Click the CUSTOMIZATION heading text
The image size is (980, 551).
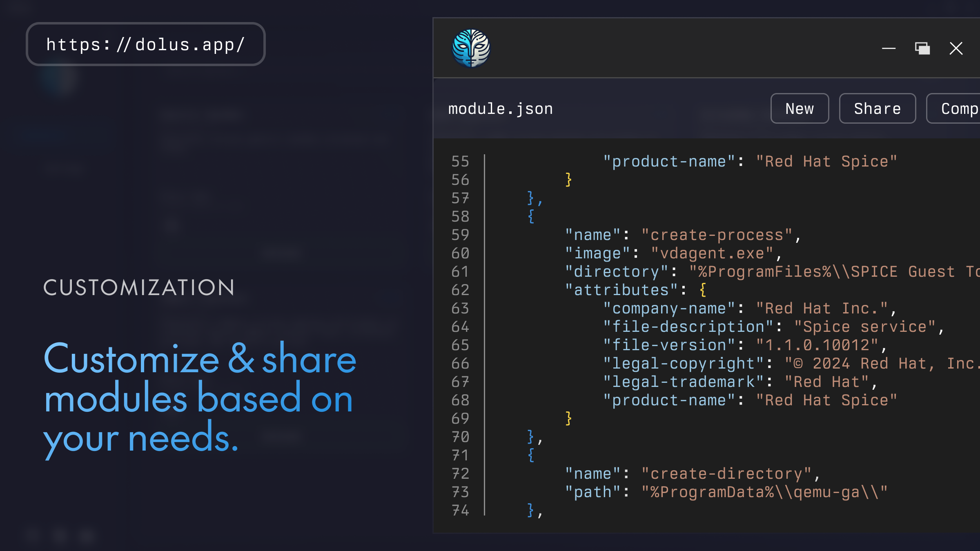(x=139, y=287)
